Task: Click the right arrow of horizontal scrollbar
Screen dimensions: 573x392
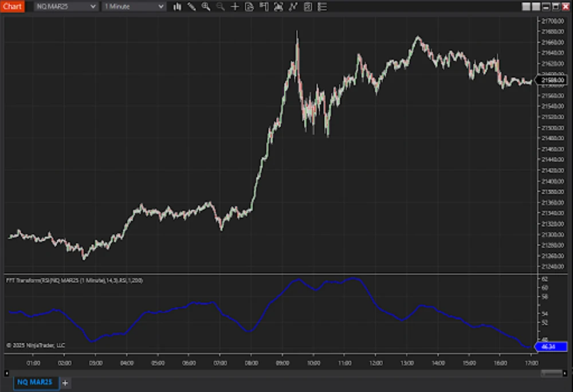Action: tap(565, 373)
